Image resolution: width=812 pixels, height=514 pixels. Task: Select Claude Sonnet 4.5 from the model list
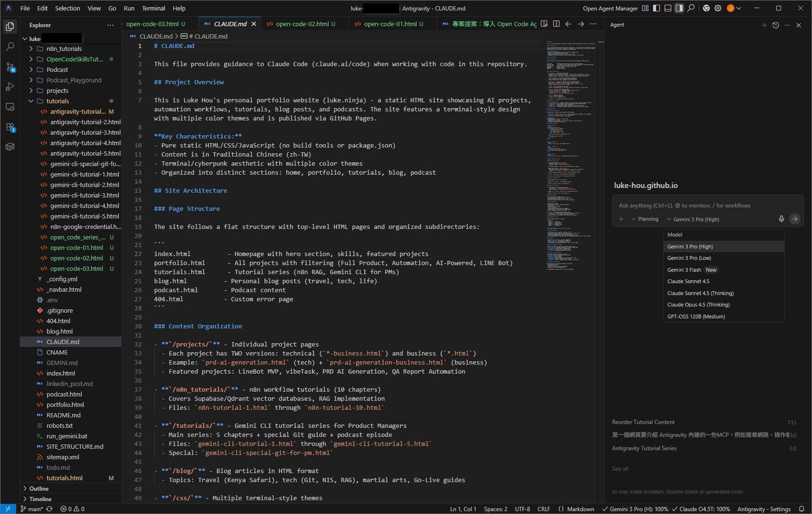688,281
